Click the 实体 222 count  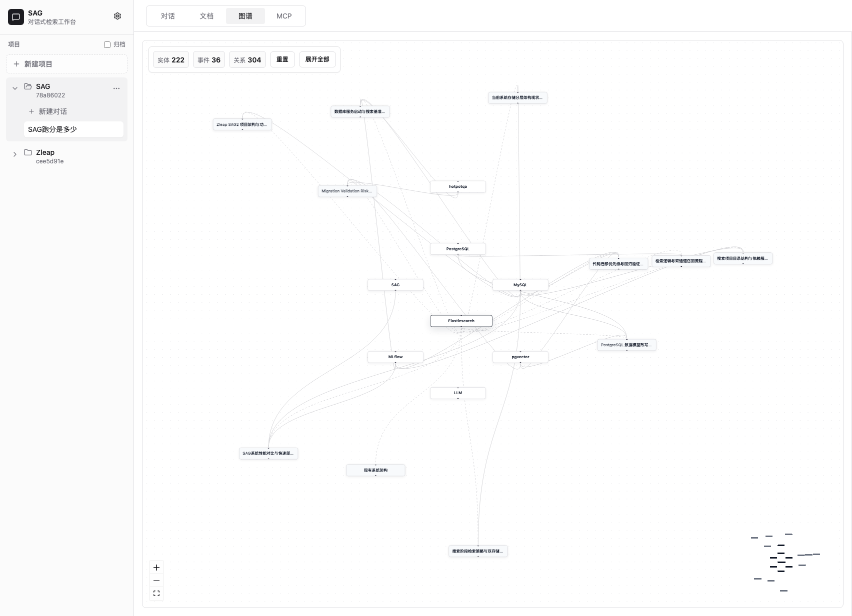click(171, 60)
